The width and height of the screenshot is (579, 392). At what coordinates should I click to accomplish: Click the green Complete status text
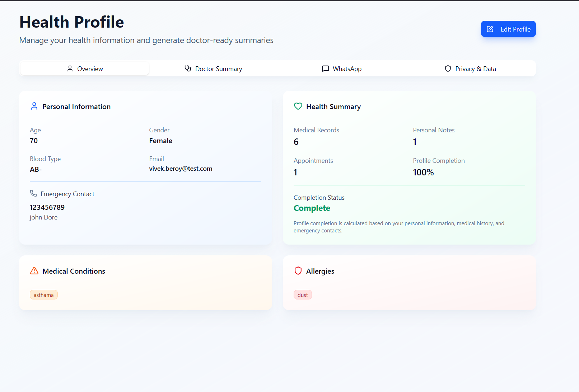(312, 208)
